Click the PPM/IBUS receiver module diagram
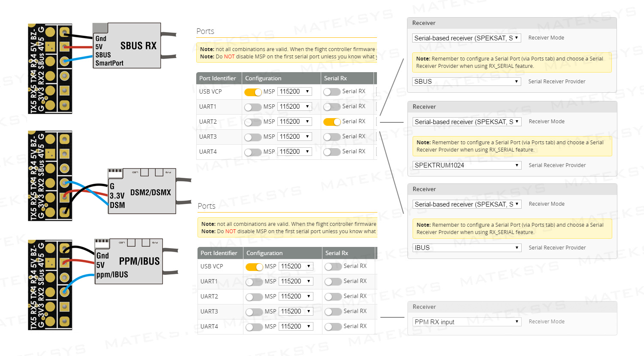 [x=129, y=262]
